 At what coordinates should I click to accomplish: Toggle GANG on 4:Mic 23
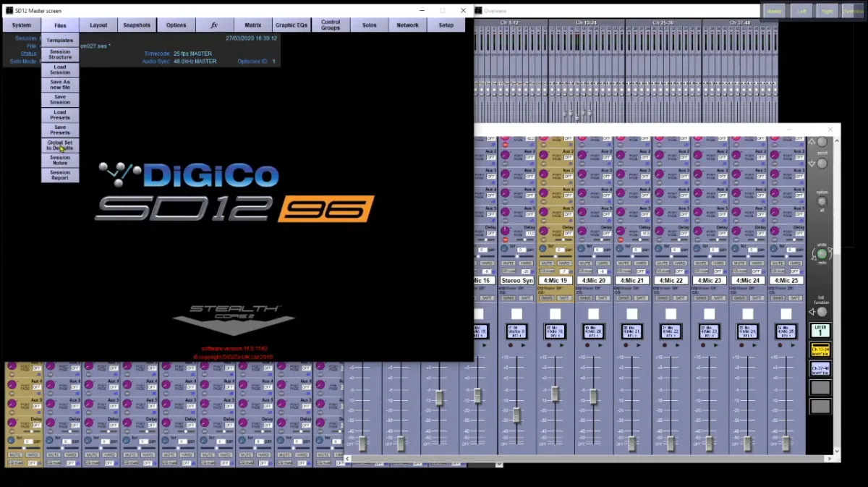701,298
